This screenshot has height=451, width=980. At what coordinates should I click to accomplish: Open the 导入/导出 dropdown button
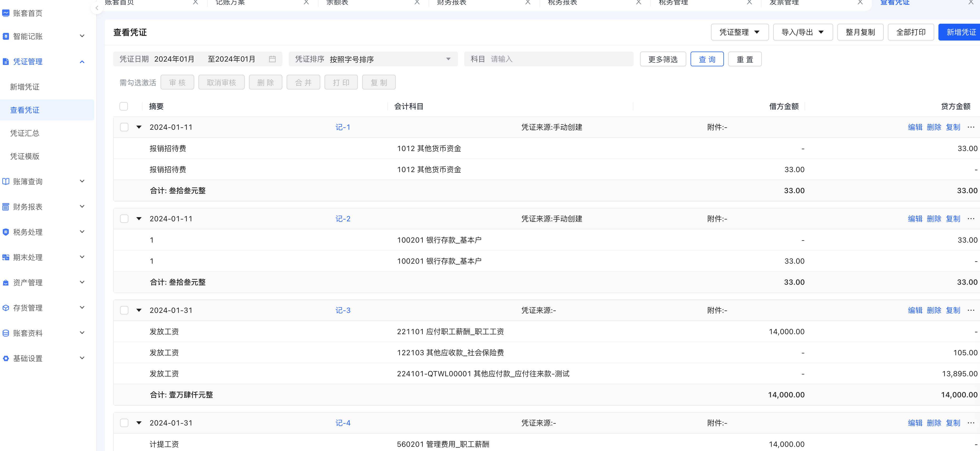coord(803,32)
